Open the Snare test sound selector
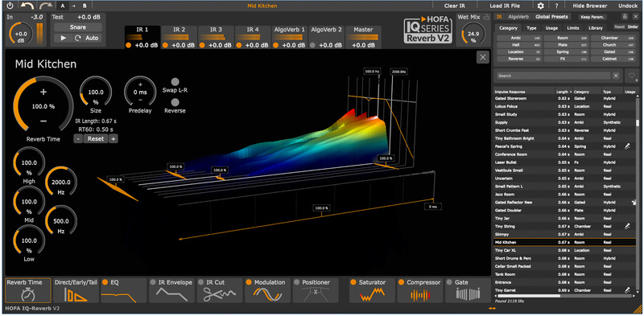The height and width of the screenshot is (316, 644). [x=78, y=27]
